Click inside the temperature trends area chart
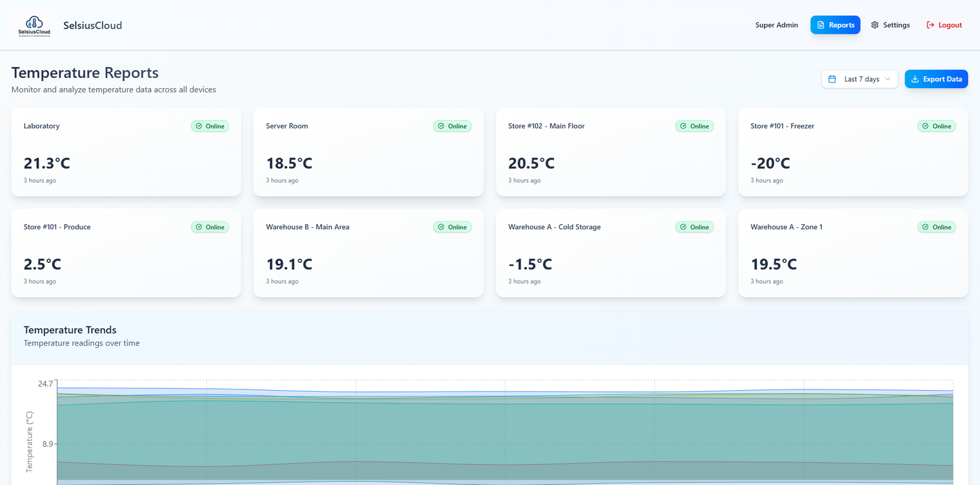 [x=505, y=432]
